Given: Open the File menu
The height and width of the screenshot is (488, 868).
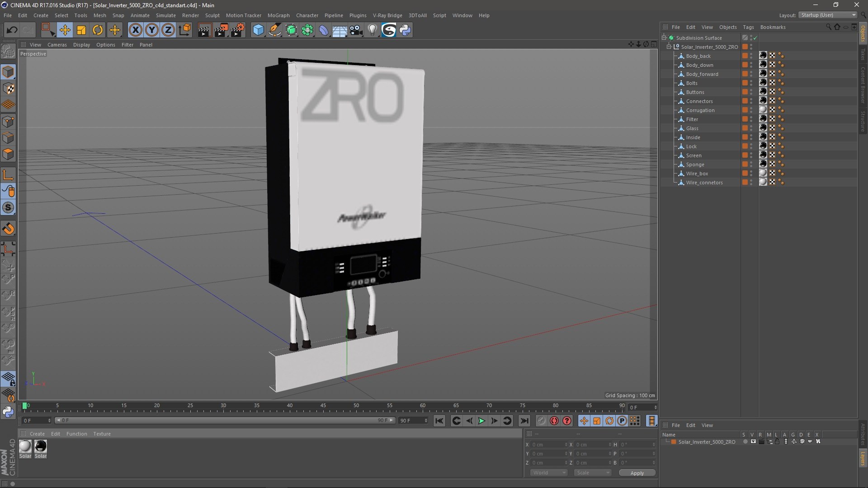Looking at the screenshot, I should pyautogui.click(x=8, y=15).
